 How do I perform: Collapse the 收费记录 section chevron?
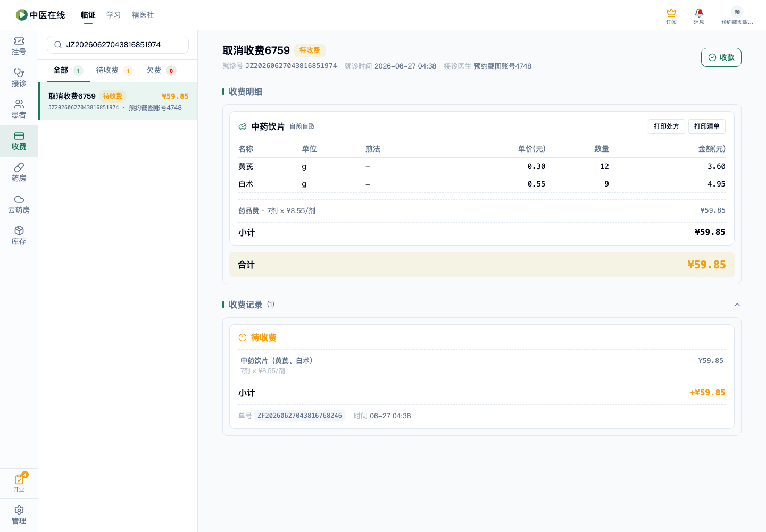click(737, 305)
